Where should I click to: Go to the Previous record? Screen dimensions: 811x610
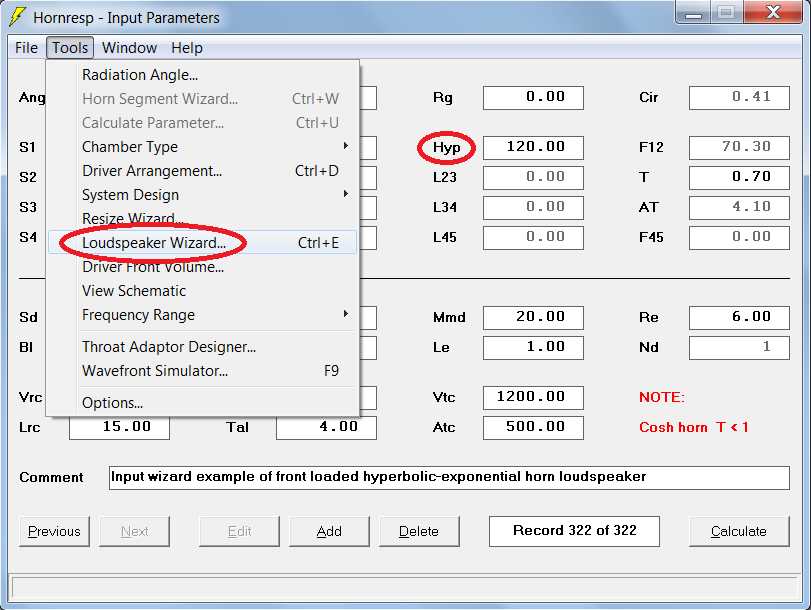click(x=54, y=531)
